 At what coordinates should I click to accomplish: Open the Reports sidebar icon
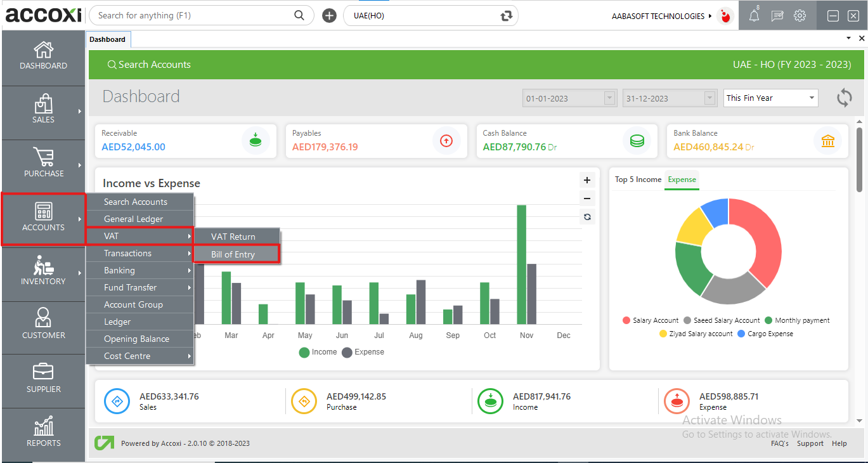(x=43, y=433)
